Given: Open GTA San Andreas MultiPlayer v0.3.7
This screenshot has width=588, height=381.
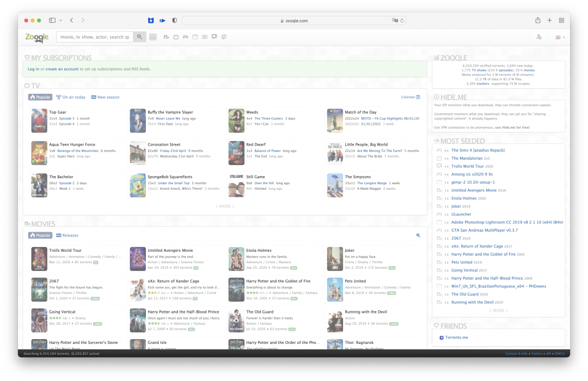Looking at the screenshot, I should pos(485,230).
